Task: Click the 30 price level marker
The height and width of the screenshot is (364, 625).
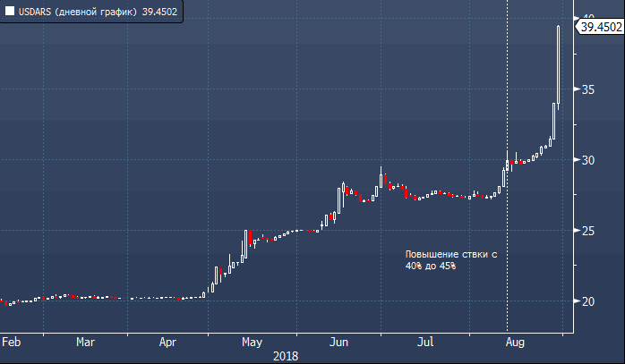Action: 588,160
